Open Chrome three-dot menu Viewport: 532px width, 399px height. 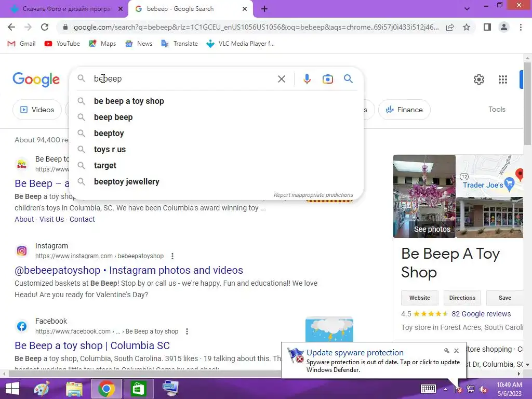[521, 27]
